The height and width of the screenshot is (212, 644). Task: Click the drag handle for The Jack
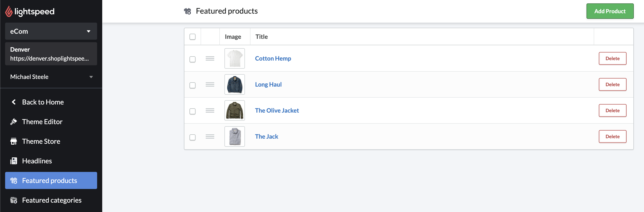tap(210, 137)
